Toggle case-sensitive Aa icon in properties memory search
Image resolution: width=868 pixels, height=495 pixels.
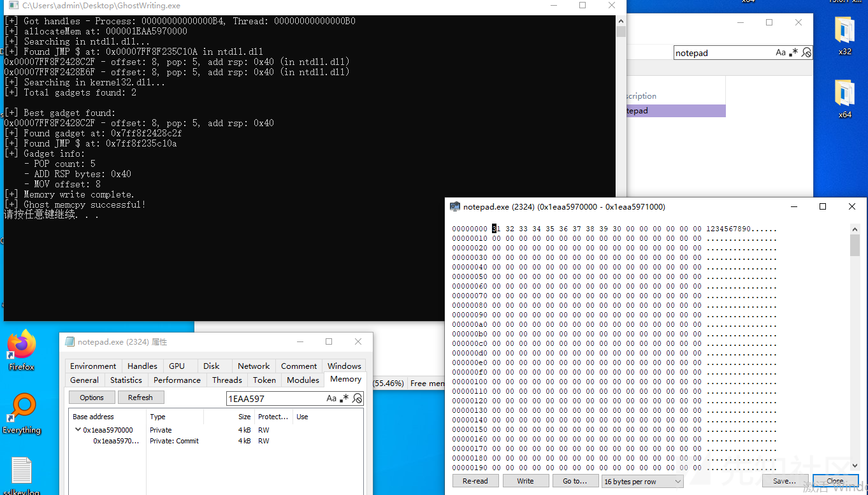click(331, 398)
